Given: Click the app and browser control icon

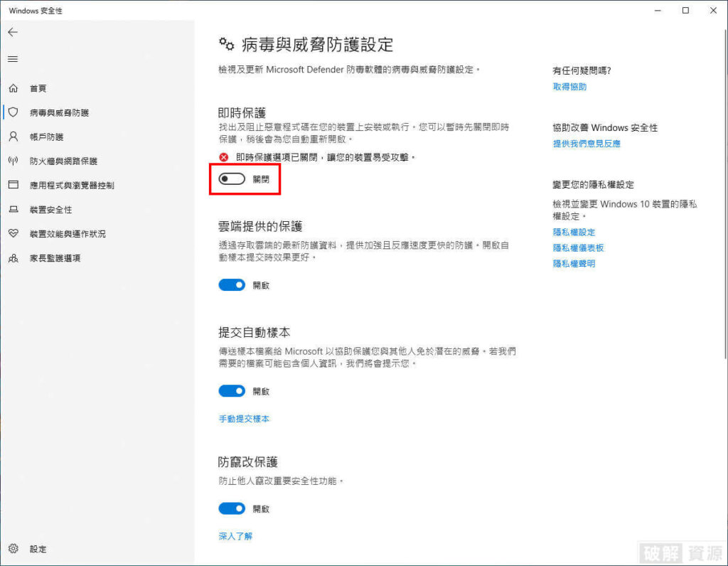Looking at the screenshot, I should tap(14, 185).
